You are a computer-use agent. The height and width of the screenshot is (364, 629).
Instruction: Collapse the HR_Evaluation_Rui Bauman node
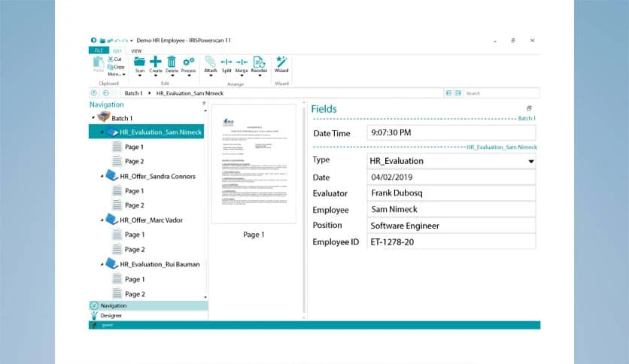[102, 265]
